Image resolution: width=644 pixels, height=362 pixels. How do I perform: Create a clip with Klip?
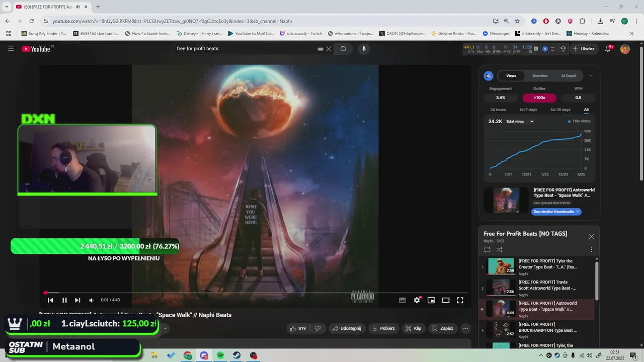414,328
